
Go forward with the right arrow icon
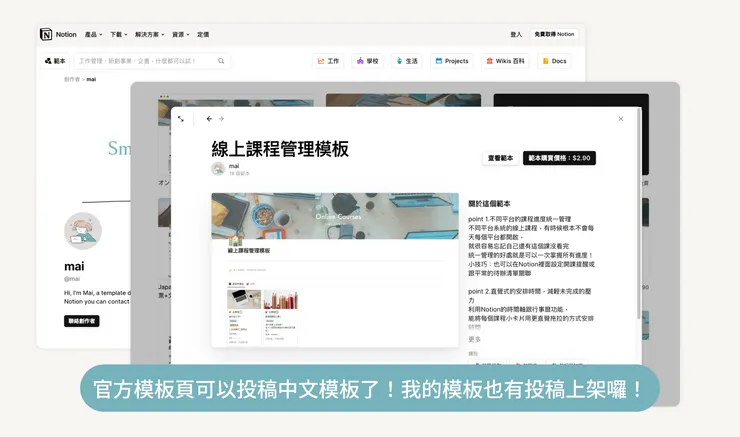click(x=221, y=119)
